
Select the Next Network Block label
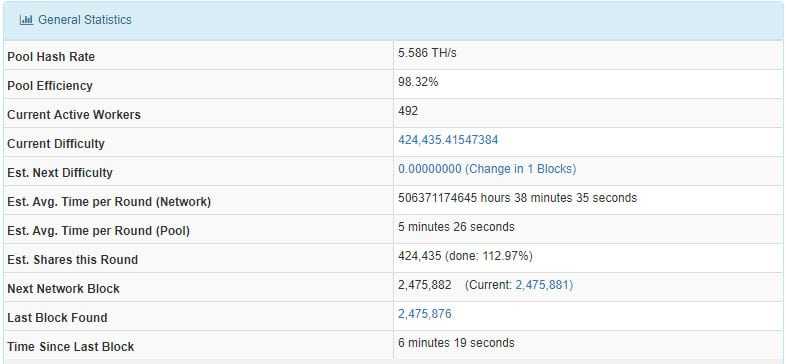pos(63,289)
